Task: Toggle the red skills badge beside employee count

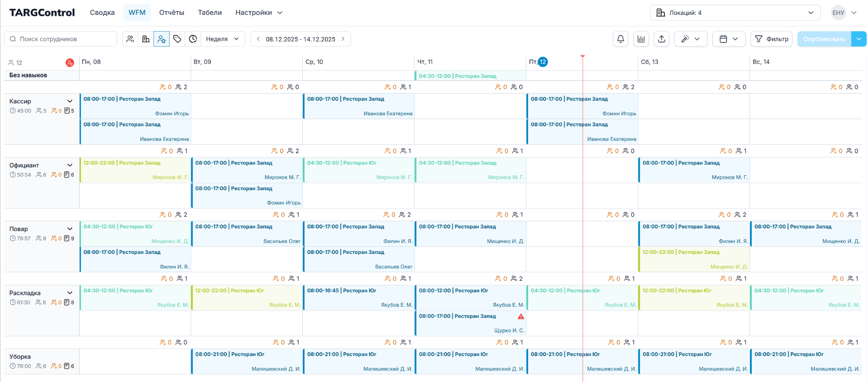Action: point(70,63)
